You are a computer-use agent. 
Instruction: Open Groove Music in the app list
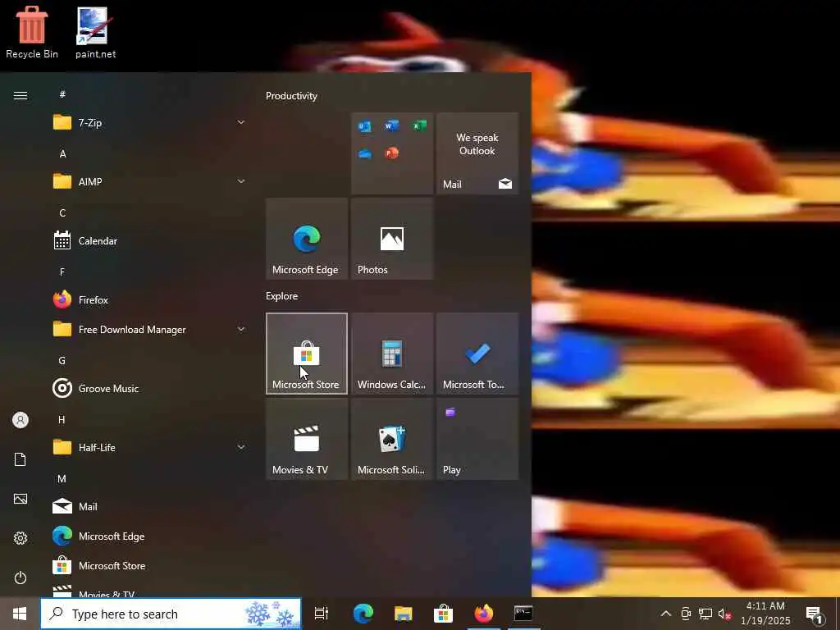(x=149, y=388)
